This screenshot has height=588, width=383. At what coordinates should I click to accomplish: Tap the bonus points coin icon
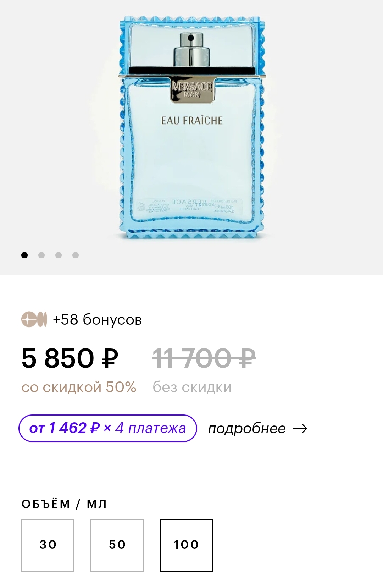34,319
